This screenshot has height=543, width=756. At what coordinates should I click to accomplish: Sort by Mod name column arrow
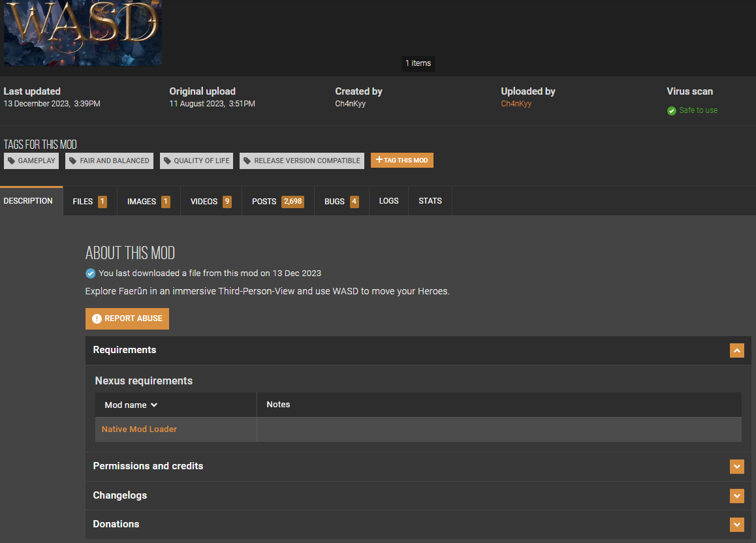(x=154, y=405)
